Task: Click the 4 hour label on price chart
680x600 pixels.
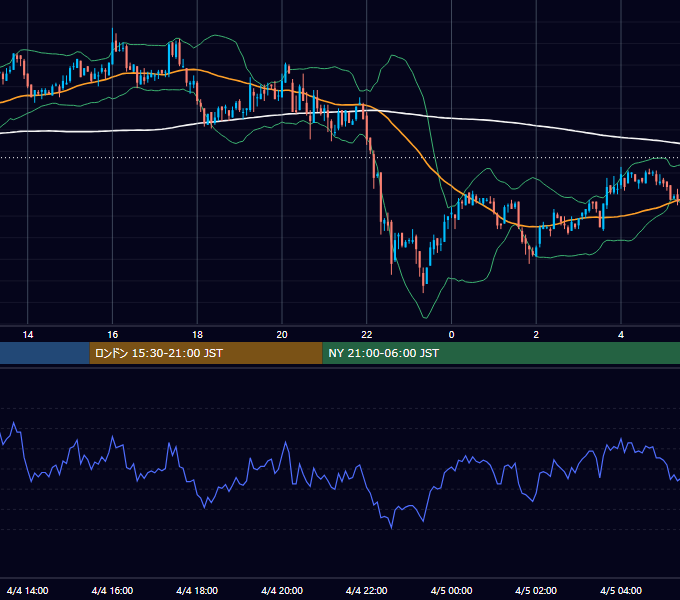Action: point(621,335)
